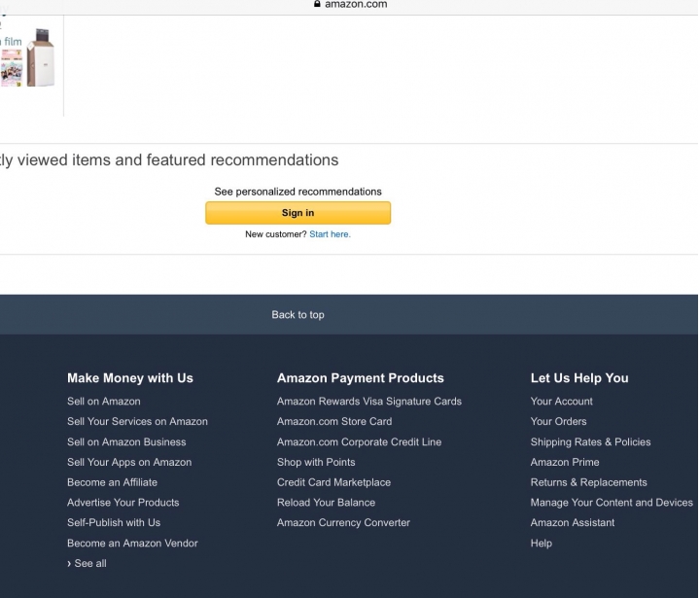Click the lock icon beside amazon.com
700x598 pixels.
(x=317, y=4)
